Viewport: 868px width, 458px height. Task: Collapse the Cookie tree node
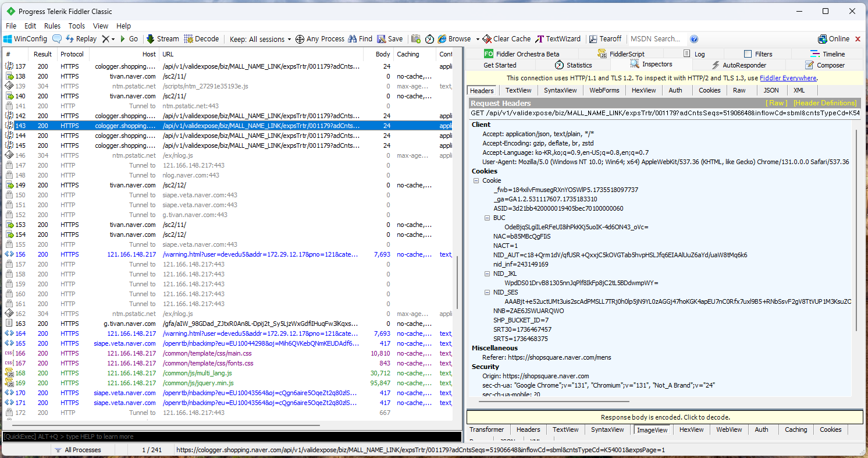476,180
